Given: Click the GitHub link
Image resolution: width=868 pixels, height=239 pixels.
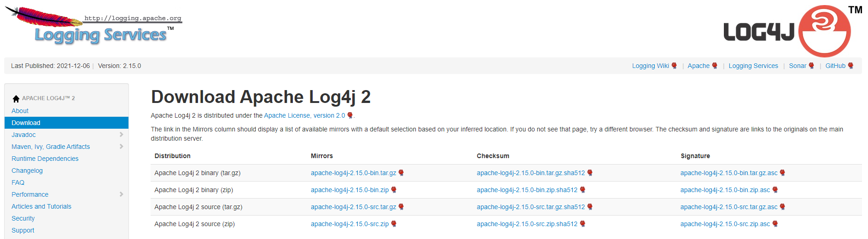Looking at the screenshot, I should pos(835,66).
